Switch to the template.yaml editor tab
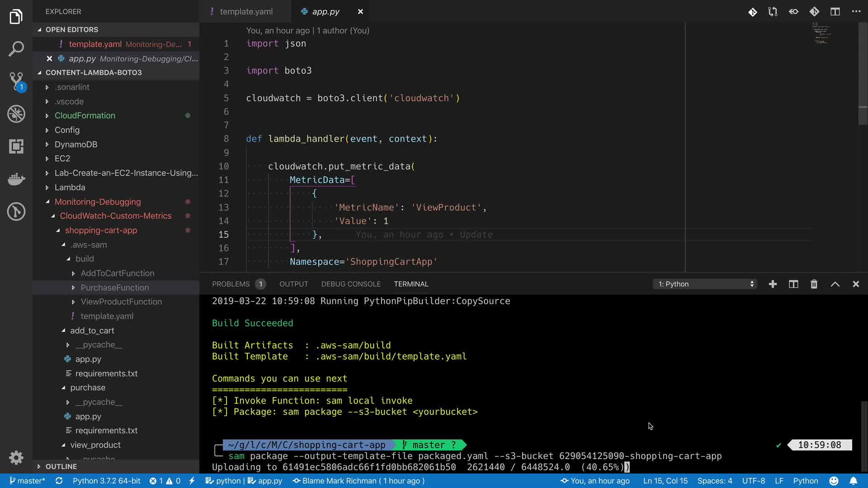 246,12
